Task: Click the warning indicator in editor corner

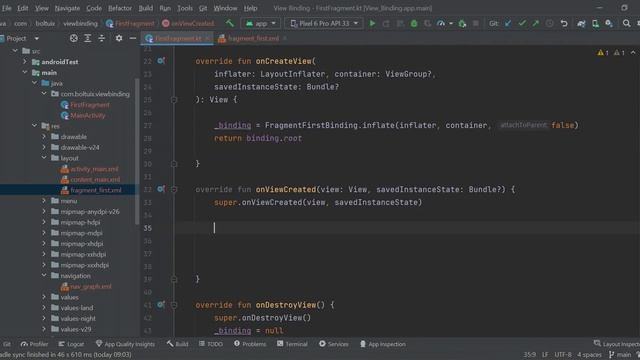Action: [x=603, y=53]
